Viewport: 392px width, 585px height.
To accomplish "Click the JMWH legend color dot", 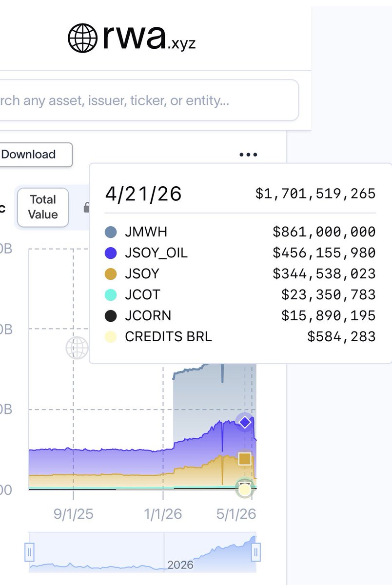I will 111,232.
